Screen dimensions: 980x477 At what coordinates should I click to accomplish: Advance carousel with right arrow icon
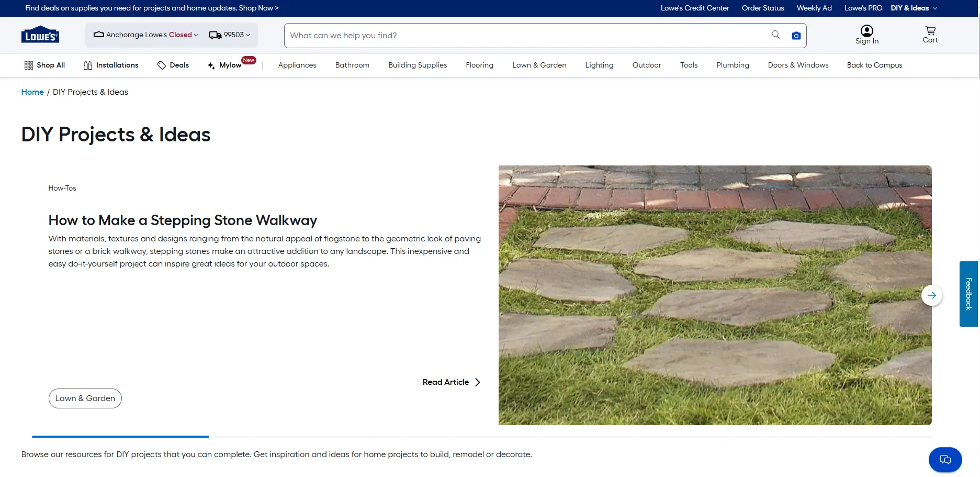point(931,295)
